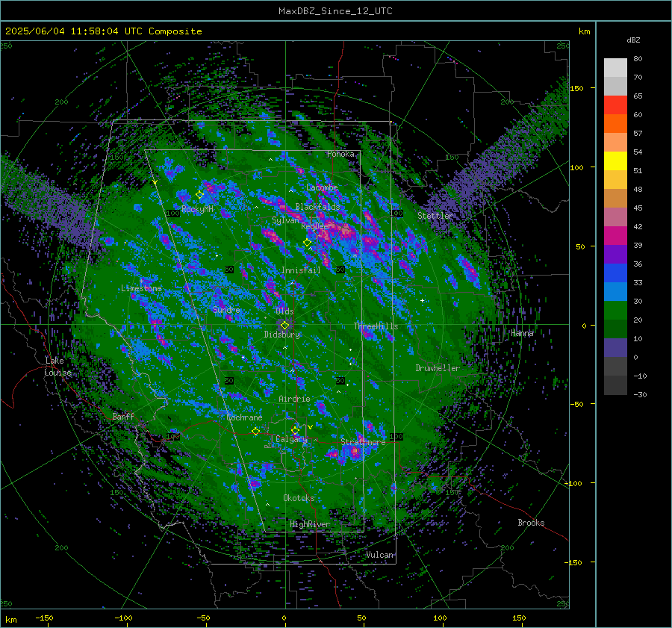Select the MaxDBZ_Since_12_UTC title
The width and height of the screenshot is (672, 628).
(x=335, y=11)
